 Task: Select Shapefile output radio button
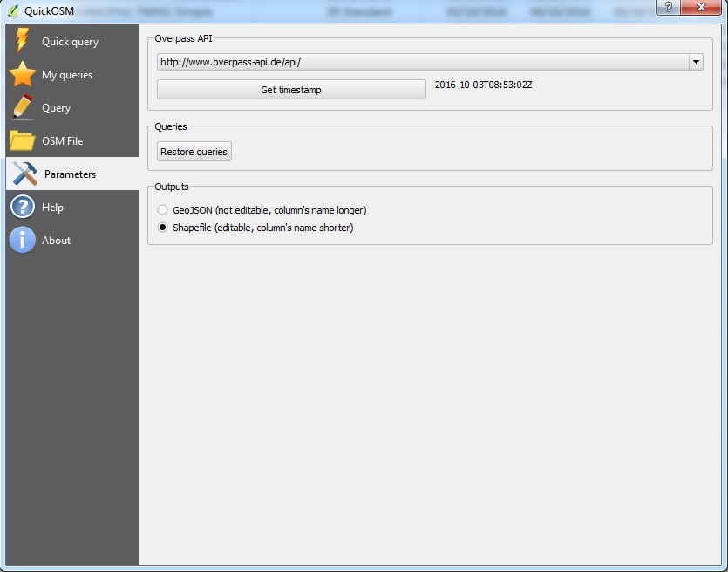(162, 228)
